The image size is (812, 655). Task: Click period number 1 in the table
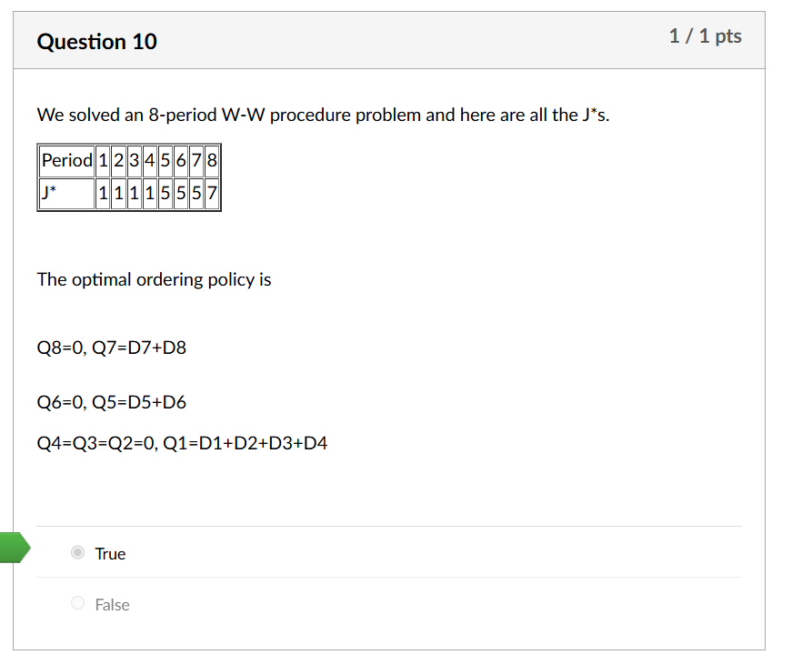point(102,161)
